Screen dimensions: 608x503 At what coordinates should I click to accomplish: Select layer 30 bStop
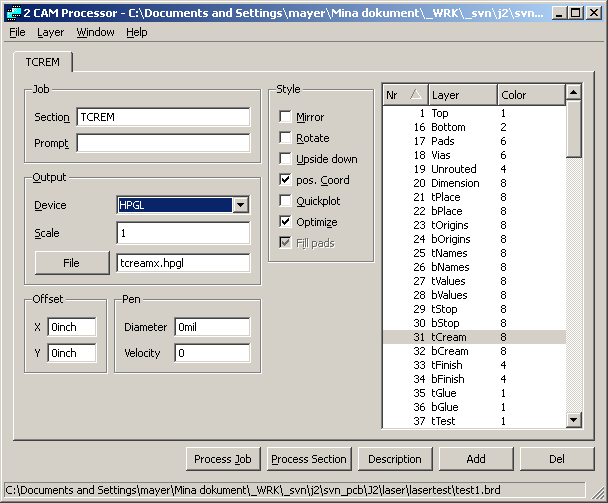pyautogui.click(x=475, y=323)
